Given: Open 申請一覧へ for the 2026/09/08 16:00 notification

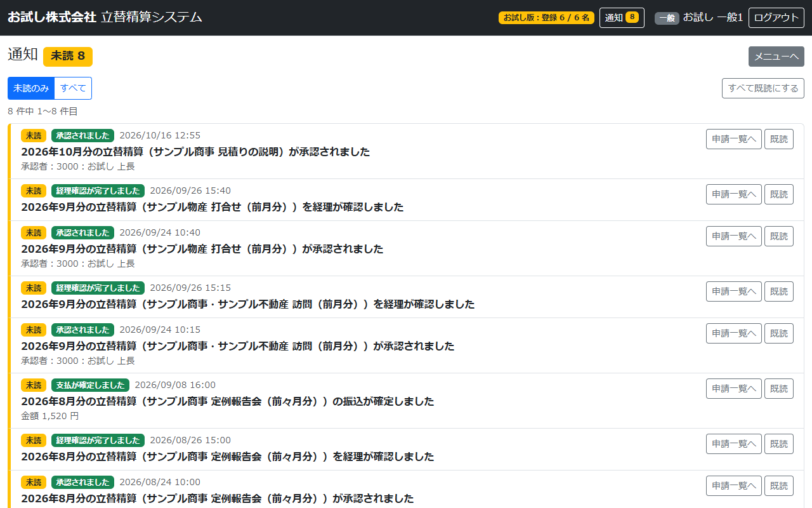Looking at the screenshot, I should point(734,389).
